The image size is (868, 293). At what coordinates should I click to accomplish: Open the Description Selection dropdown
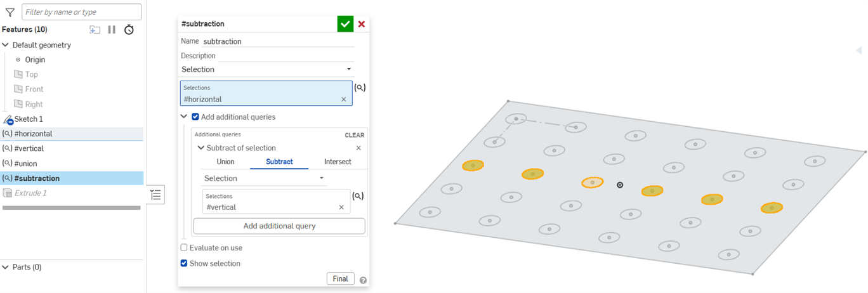tap(266, 69)
